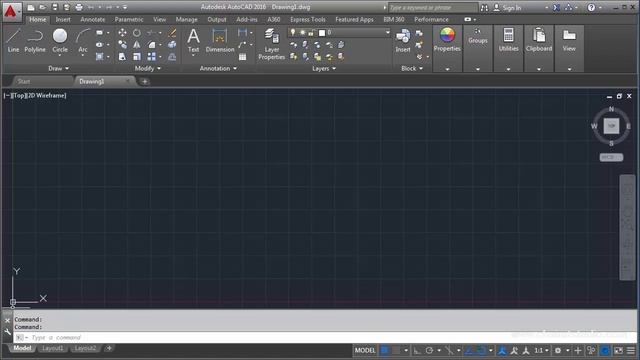Click the search binoculars icon
This screenshot has height=360, width=640.
pos(484,7)
